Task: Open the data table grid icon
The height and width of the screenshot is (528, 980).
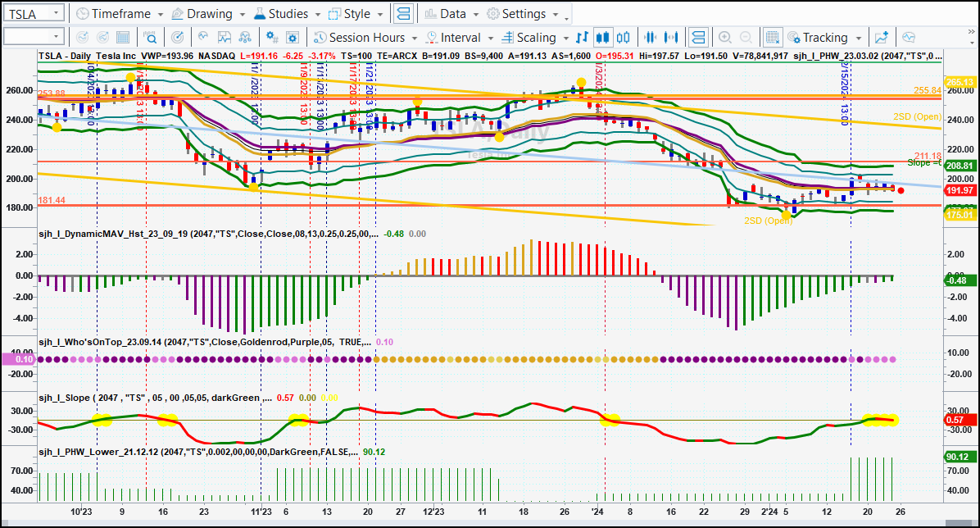Action: (x=123, y=38)
